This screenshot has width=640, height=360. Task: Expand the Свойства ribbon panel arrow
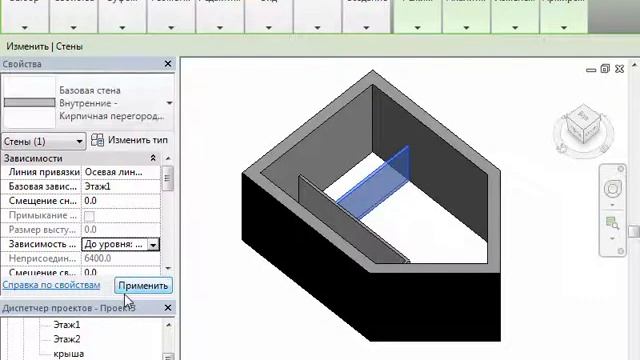pos(73,28)
